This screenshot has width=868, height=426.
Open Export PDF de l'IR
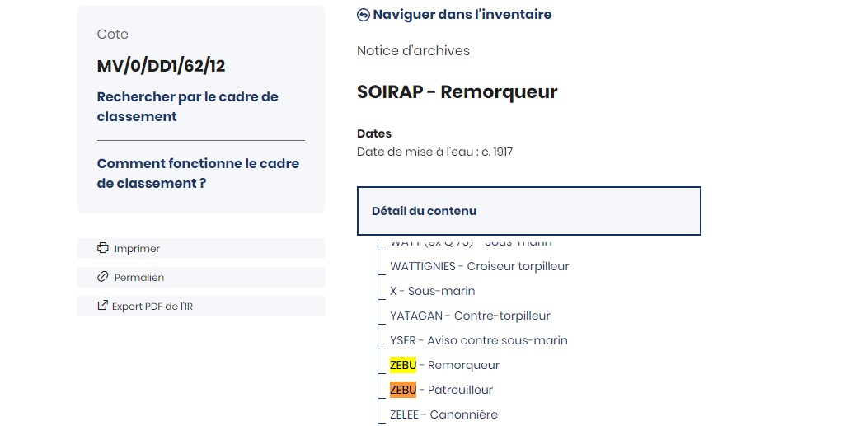tap(201, 306)
